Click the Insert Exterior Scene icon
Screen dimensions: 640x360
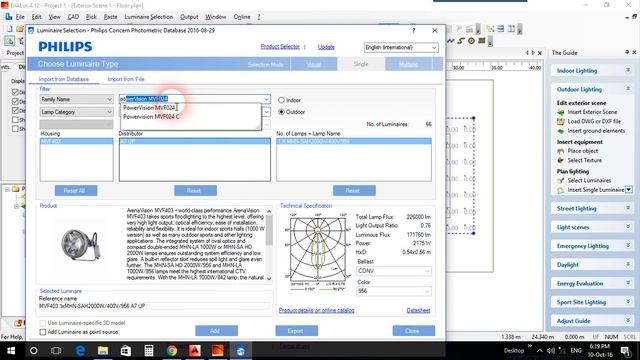click(x=561, y=112)
